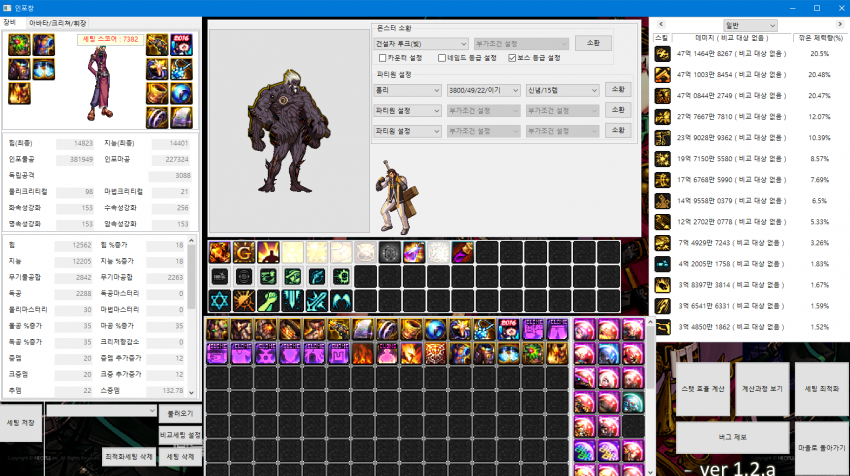Image resolution: width=850 pixels, height=476 pixels.
Task: Click the top-left green-eyed equipment icon
Action: click(x=20, y=44)
